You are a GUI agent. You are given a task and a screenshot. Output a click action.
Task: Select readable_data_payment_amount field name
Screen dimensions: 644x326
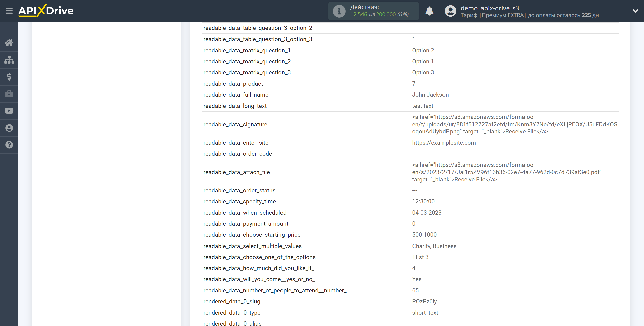point(246,224)
